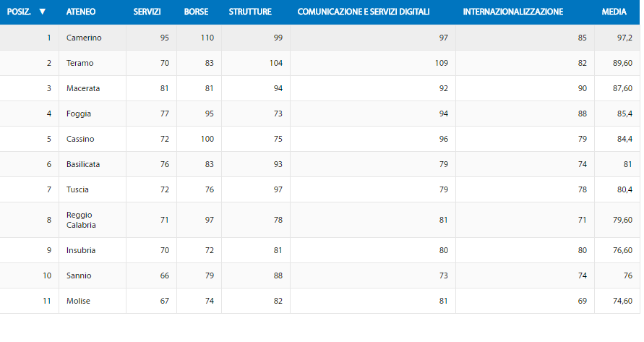Click Comunicazione e Servizi Digitali header
This screenshot has height=342, width=644.
click(x=363, y=12)
